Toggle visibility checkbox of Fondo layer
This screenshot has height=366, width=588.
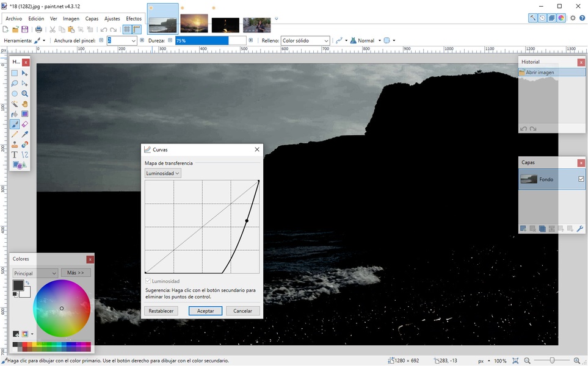[581, 179]
